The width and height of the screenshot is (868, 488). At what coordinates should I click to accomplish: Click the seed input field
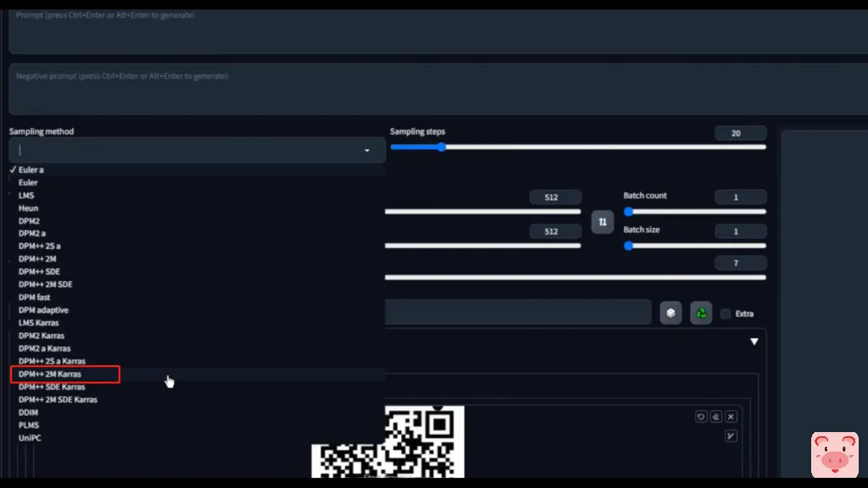click(518, 312)
